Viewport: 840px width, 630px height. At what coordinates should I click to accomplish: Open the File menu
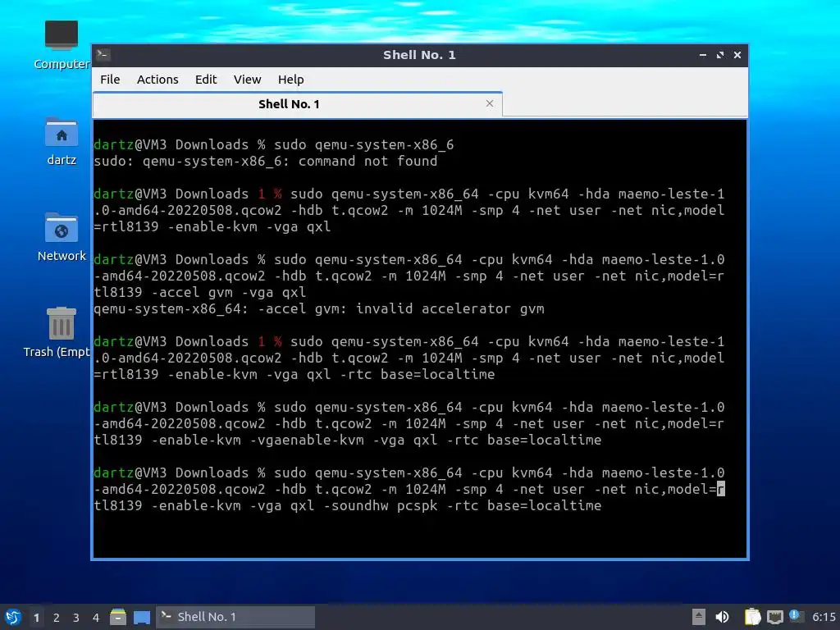pos(110,80)
